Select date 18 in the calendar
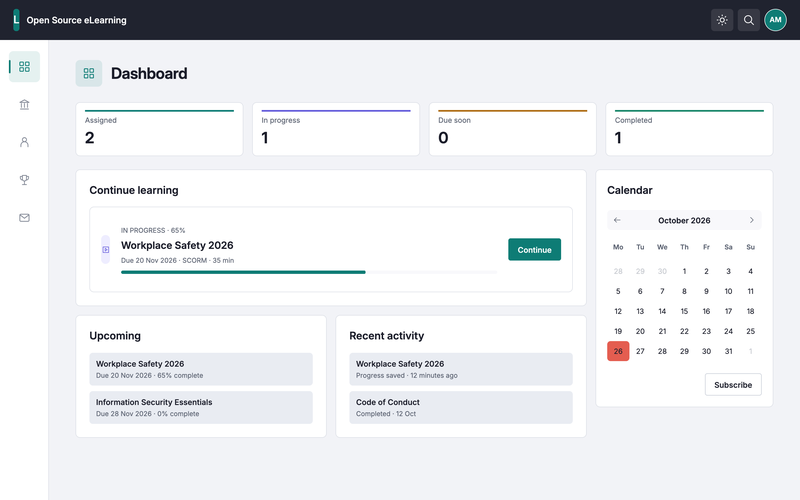The image size is (800, 500). pos(751,311)
